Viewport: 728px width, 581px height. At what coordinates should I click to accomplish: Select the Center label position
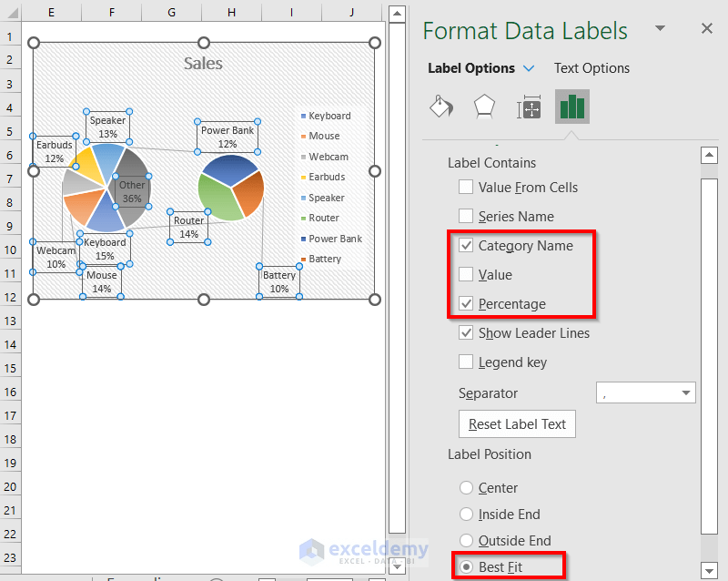click(466, 487)
